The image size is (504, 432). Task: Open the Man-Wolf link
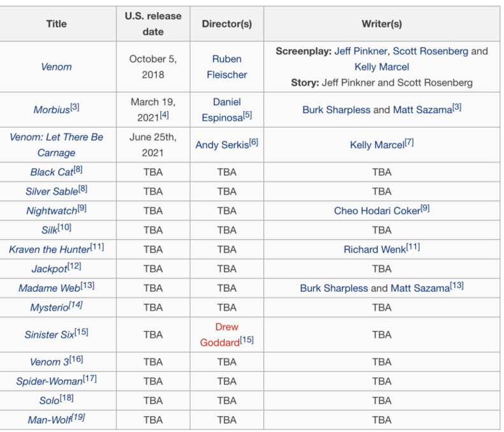50,420
